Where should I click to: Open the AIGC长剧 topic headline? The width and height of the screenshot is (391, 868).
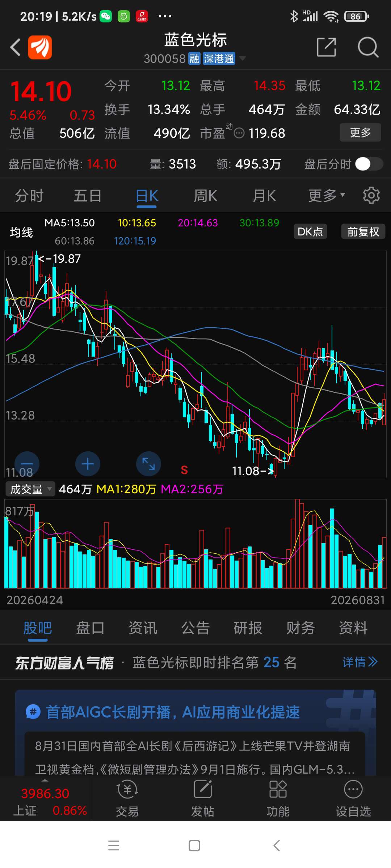point(173,712)
